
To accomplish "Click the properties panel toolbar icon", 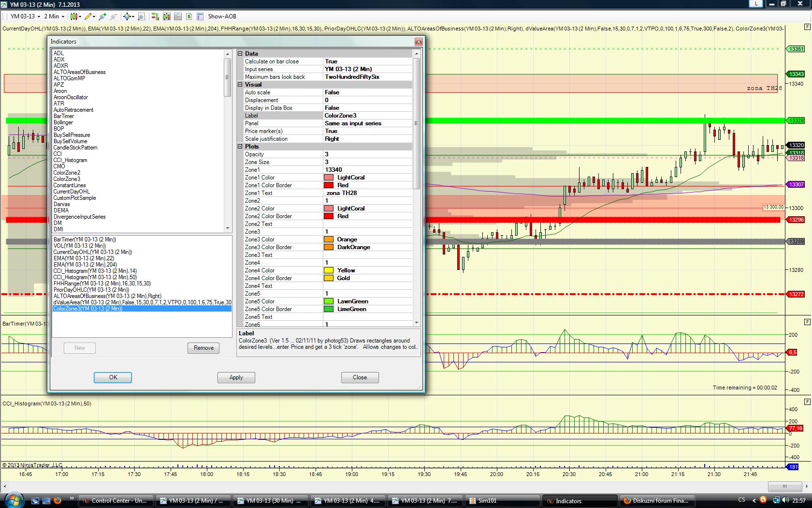I will pyautogui.click(x=200, y=16).
